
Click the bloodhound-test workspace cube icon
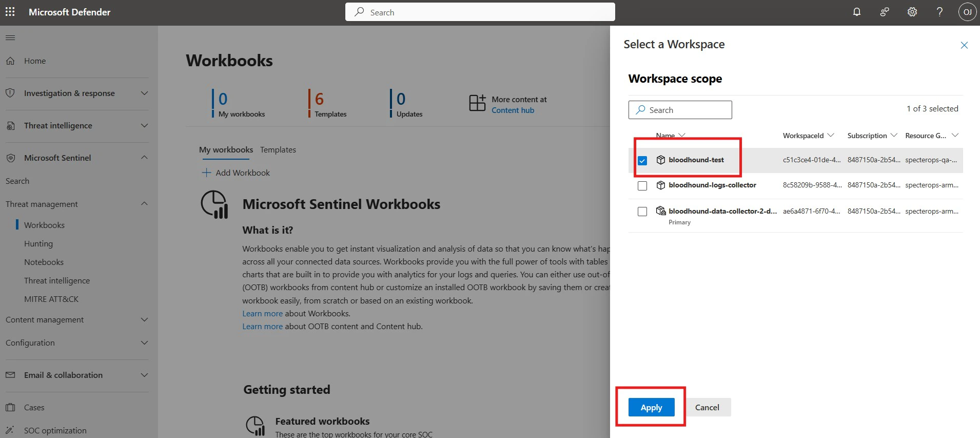[661, 160]
